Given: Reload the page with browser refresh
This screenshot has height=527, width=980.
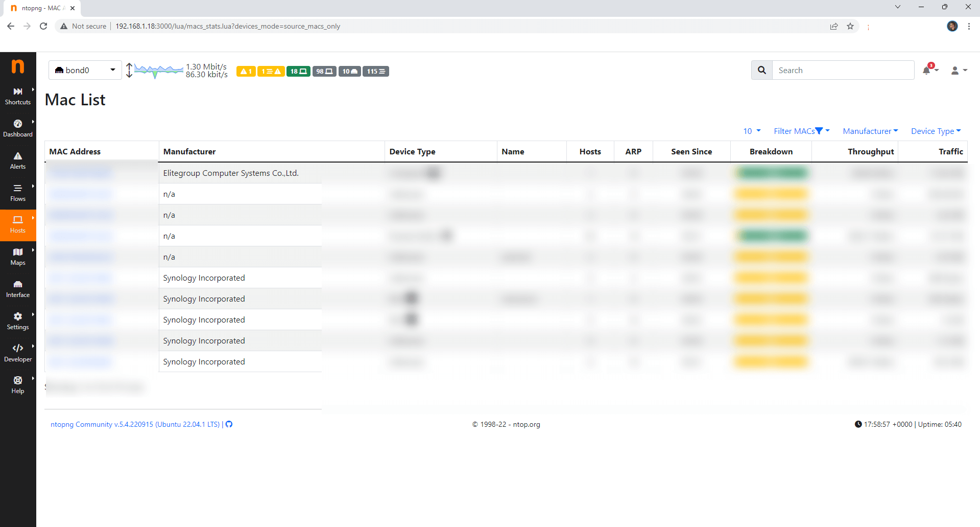Looking at the screenshot, I should [43, 26].
